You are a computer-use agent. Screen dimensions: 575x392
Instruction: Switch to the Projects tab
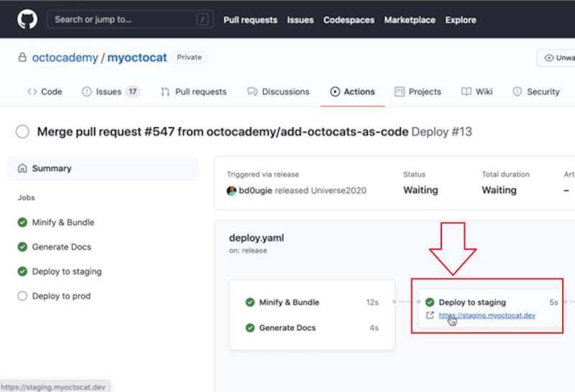pyautogui.click(x=418, y=92)
